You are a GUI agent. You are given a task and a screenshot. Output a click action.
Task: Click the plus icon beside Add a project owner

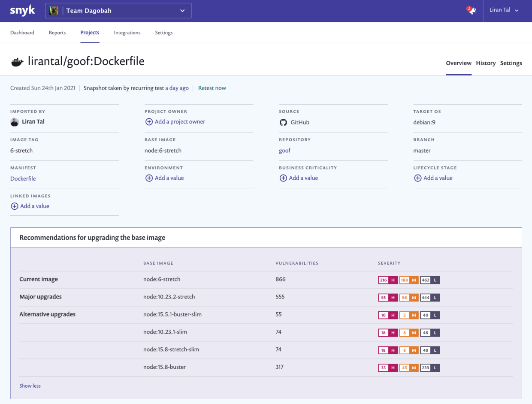click(149, 122)
